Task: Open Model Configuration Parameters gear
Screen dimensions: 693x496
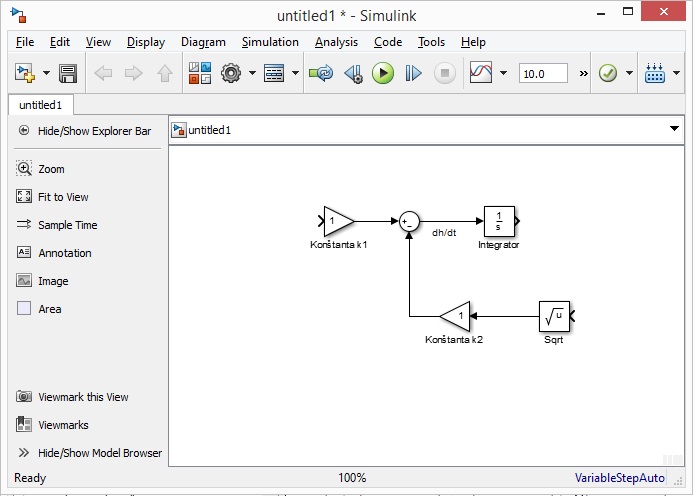Action: coord(231,73)
